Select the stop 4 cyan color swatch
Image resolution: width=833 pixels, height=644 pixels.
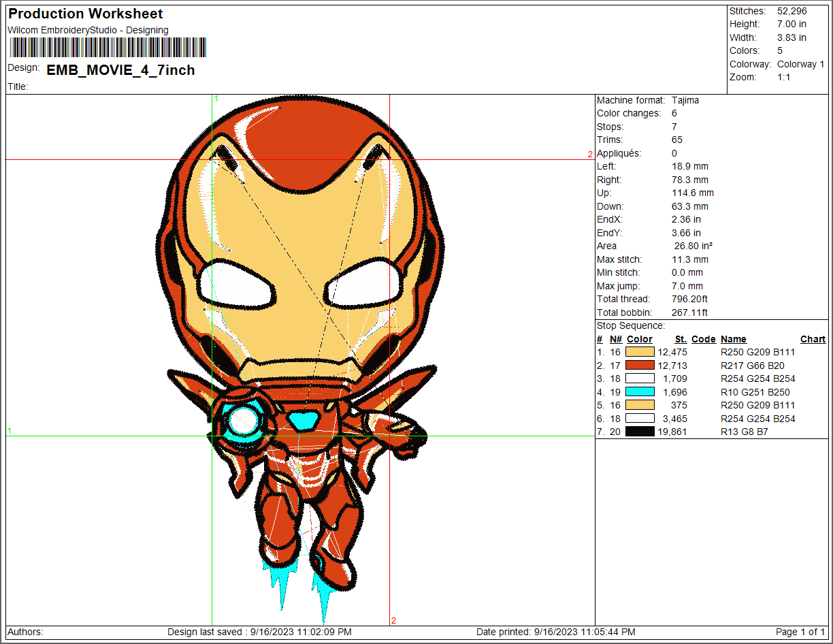(x=640, y=392)
